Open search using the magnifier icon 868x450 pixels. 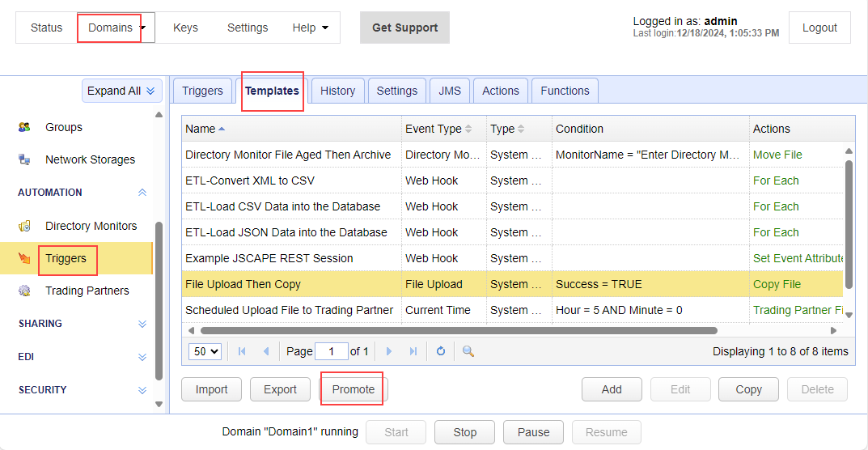pos(468,351)
